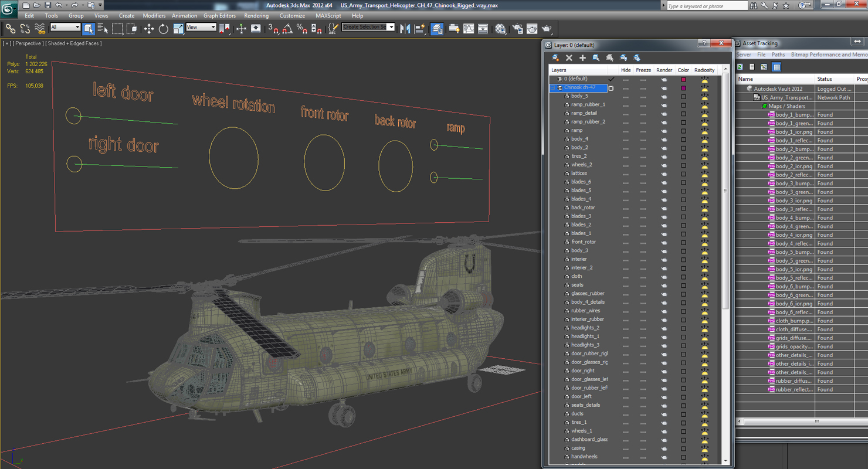Toggle Freeze for back_rotor row
The height and width of the screenshot is (469, 868).
(x=643, y=208)
